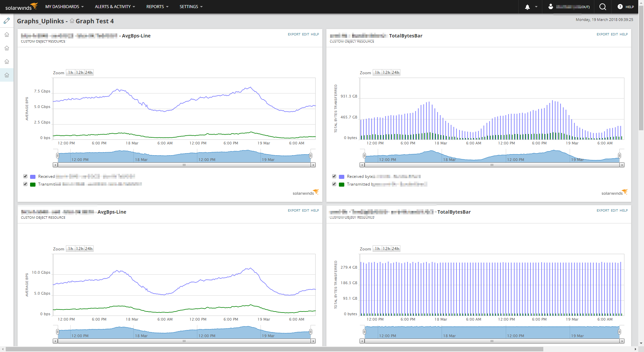Uncheck Received series in top AvgBps-Line legend

(25, 176)
